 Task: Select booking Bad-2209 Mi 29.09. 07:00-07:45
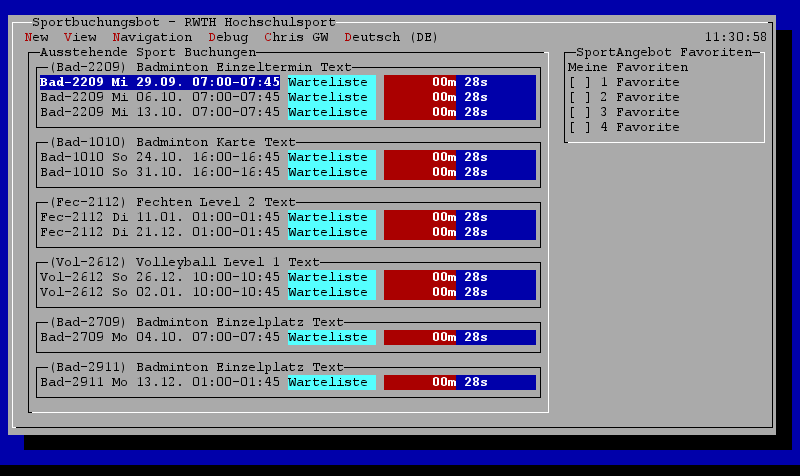click(x=160, y=82)
